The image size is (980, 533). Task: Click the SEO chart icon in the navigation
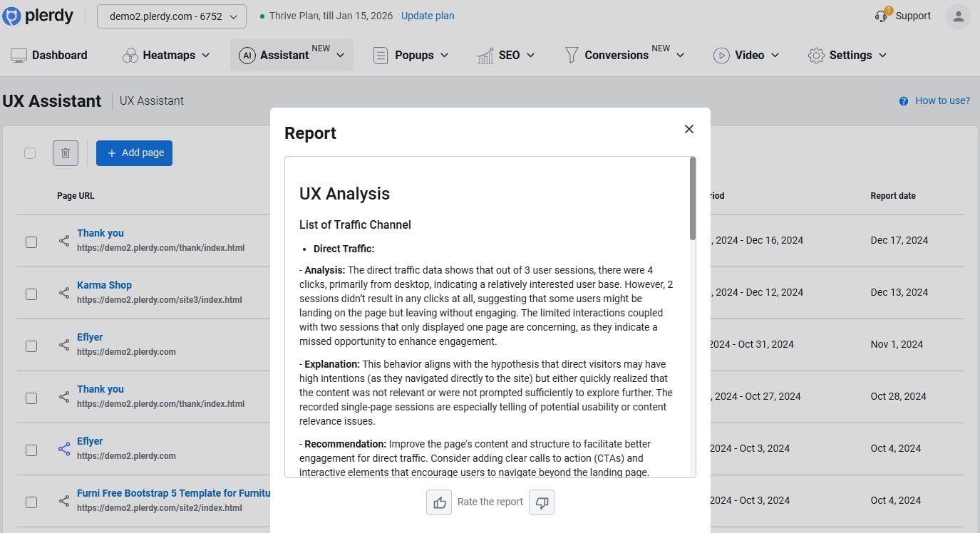[x=486, y=54]
